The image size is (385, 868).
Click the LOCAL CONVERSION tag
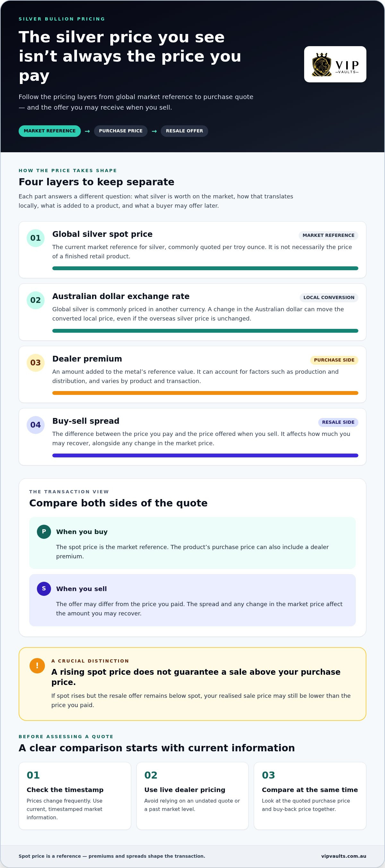pyautogui.click(x=329, y=297)
